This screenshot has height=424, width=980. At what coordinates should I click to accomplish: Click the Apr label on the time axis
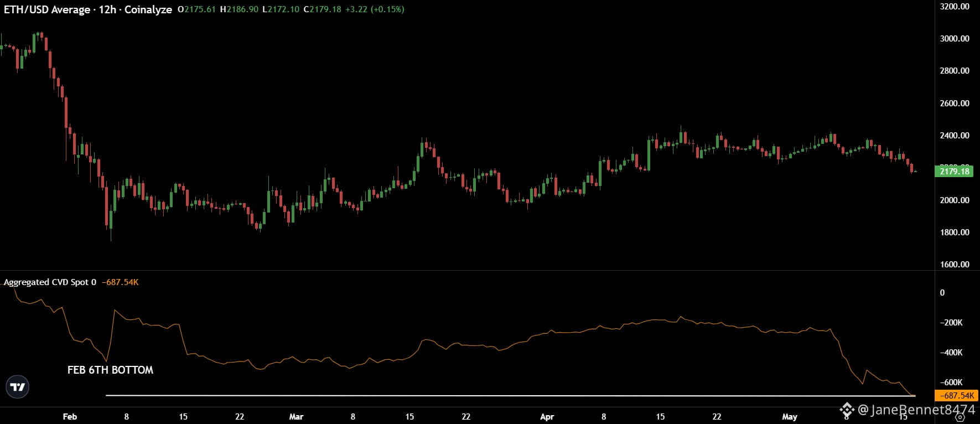[x=547, y=416]
